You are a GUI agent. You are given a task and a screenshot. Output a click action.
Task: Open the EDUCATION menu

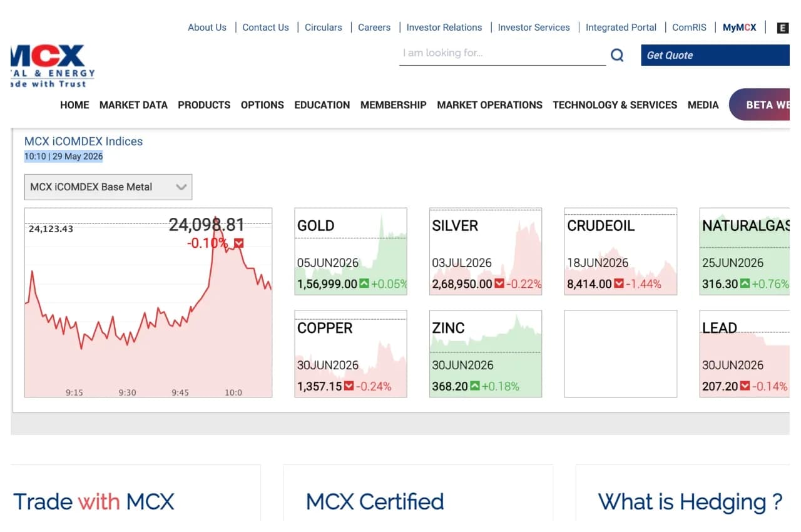coord(322,105)
